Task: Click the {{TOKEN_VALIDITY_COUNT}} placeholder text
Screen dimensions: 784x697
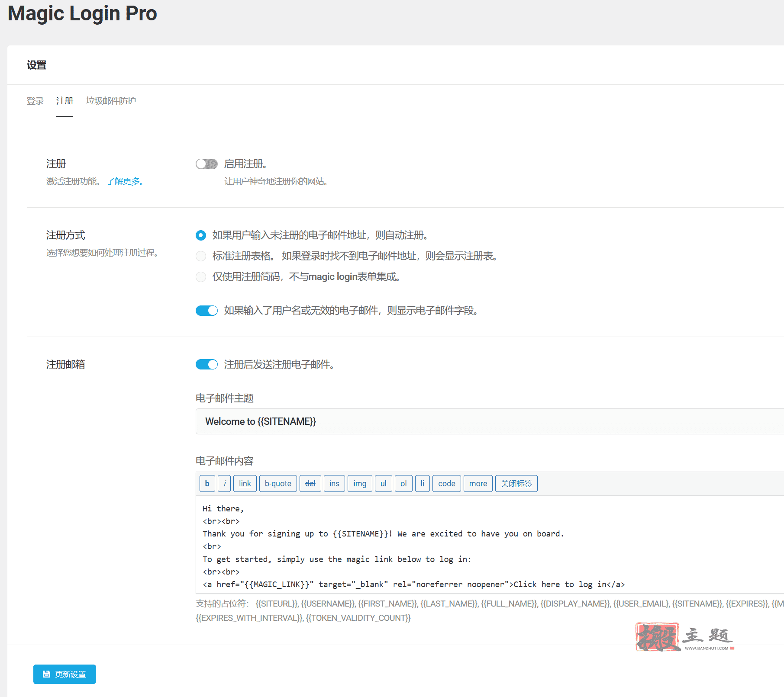Action: tap(358, 618)
